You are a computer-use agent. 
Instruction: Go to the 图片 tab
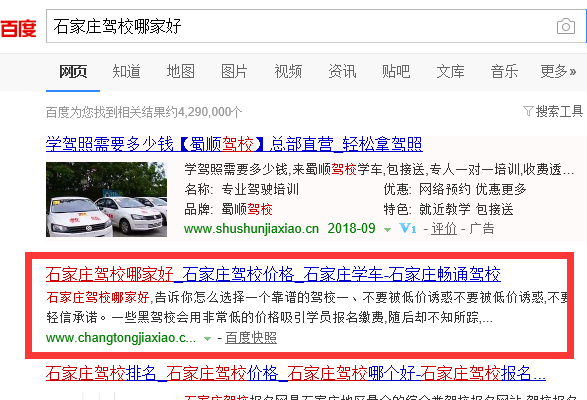click(x=234, y=71)
